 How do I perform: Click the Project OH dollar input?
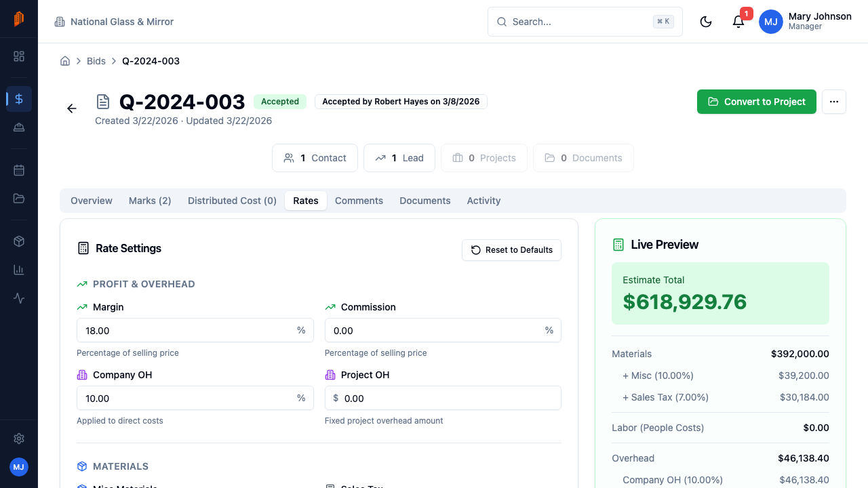click(x=443, y=399)
